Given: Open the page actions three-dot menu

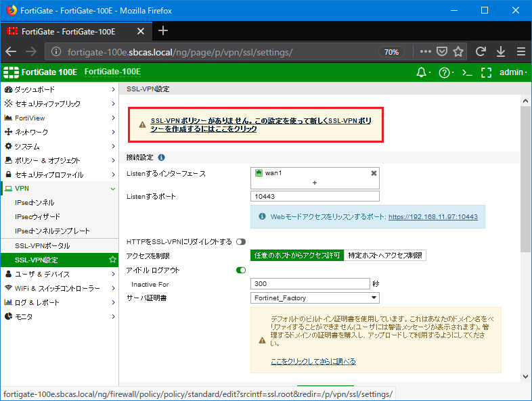Looking at the screenshot, I should point(426,51).
